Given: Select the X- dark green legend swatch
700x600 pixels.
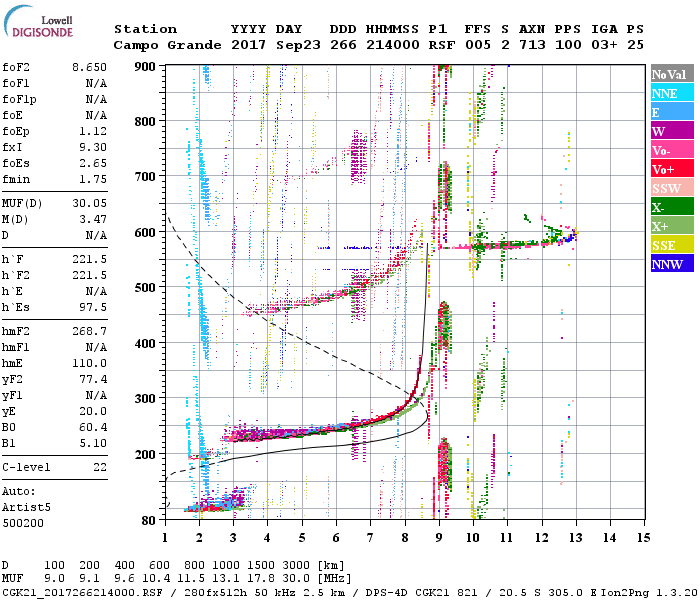Looking at the screenshot, I should 672,207.
